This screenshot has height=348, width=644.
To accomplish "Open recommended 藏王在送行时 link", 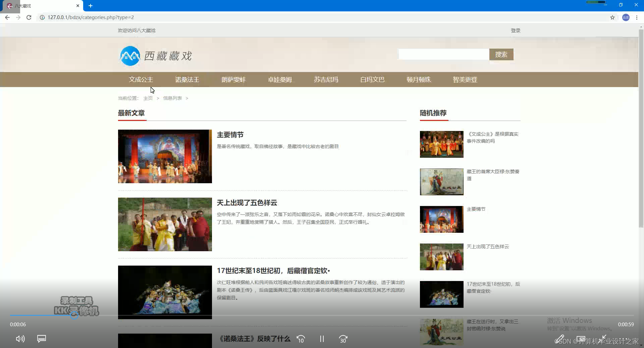I will click(492, 325).
